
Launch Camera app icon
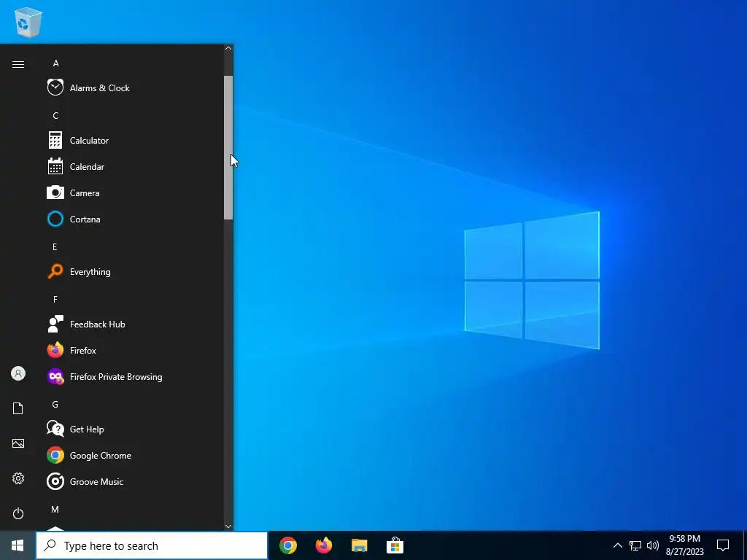[55, 192]
